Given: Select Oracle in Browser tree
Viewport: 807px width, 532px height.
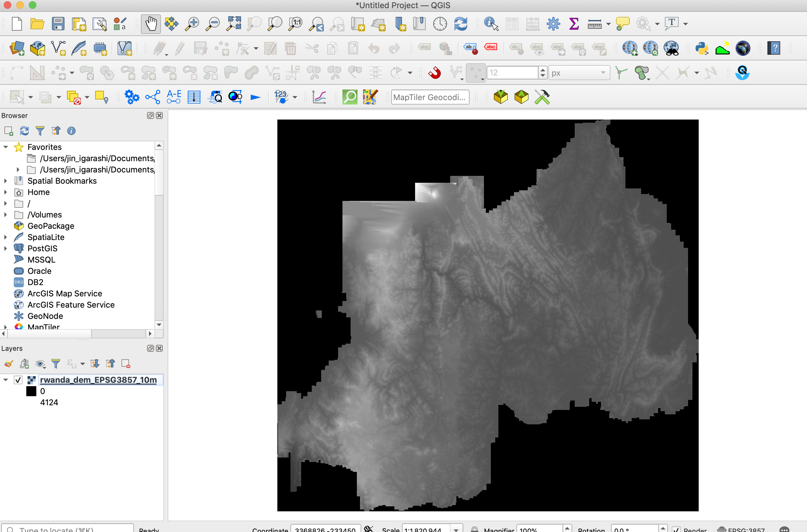Looking at the screenshot, I should click(x=39, y=271).
